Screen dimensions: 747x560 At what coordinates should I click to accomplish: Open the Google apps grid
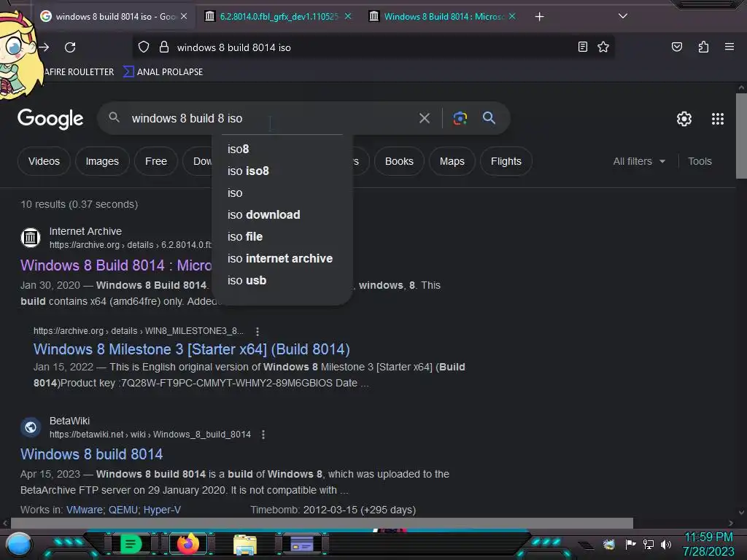pos(718,119)
